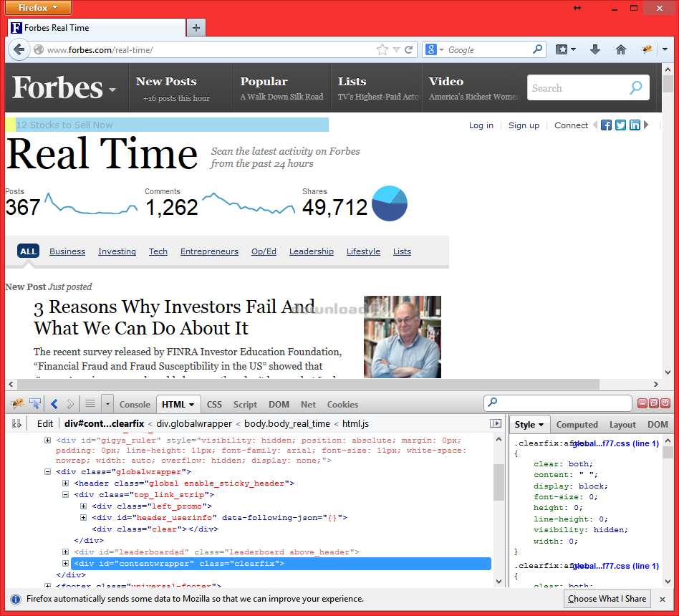This screenshot has height=616, width=679.
Task: Switch to the Firebug Console panel
Action: point(135,405)
